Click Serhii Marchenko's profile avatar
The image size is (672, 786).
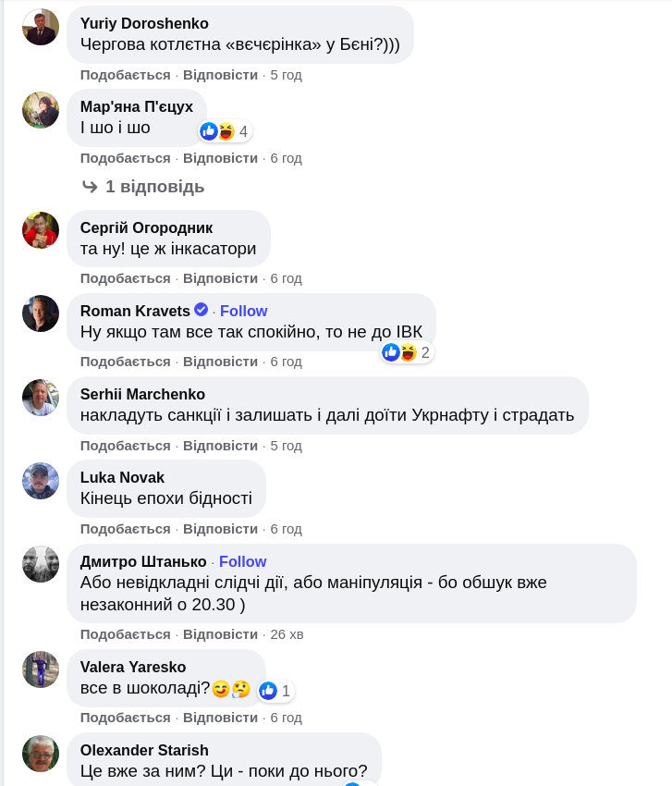coord(41,397)
